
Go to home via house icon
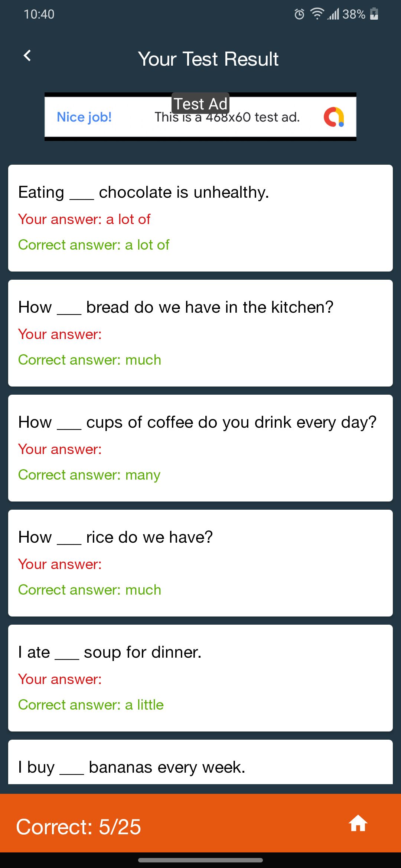coord(358,823)
